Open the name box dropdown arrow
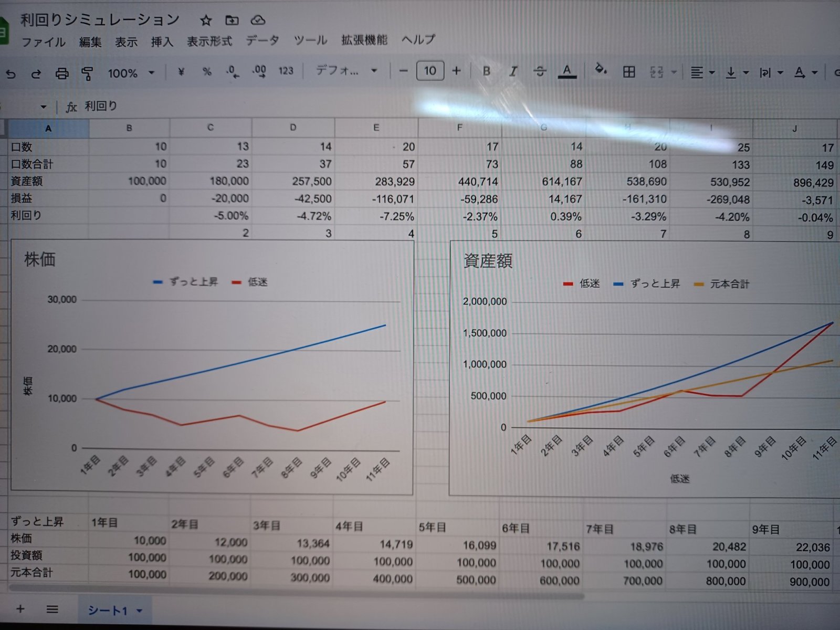The image size is (840, 630). [x=44, y=107]
